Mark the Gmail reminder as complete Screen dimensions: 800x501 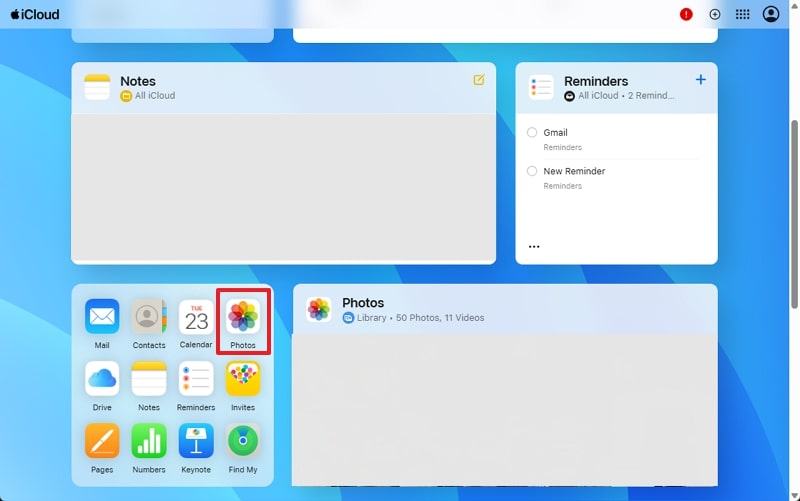point(532,133)
